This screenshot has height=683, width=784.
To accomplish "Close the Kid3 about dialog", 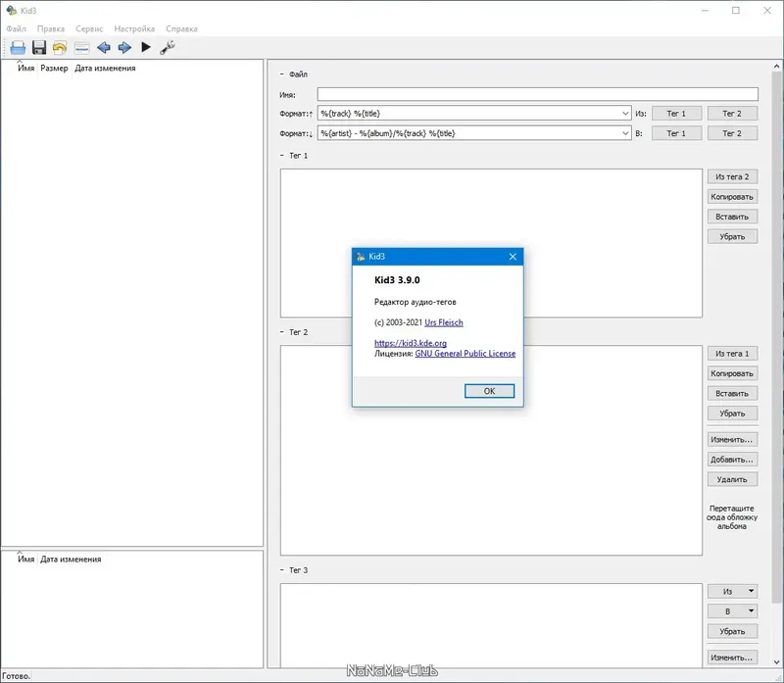I will click(513, 257).
